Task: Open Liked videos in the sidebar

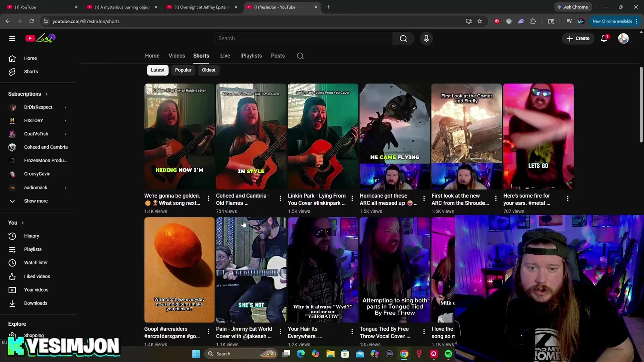Action: pos(38,276)
